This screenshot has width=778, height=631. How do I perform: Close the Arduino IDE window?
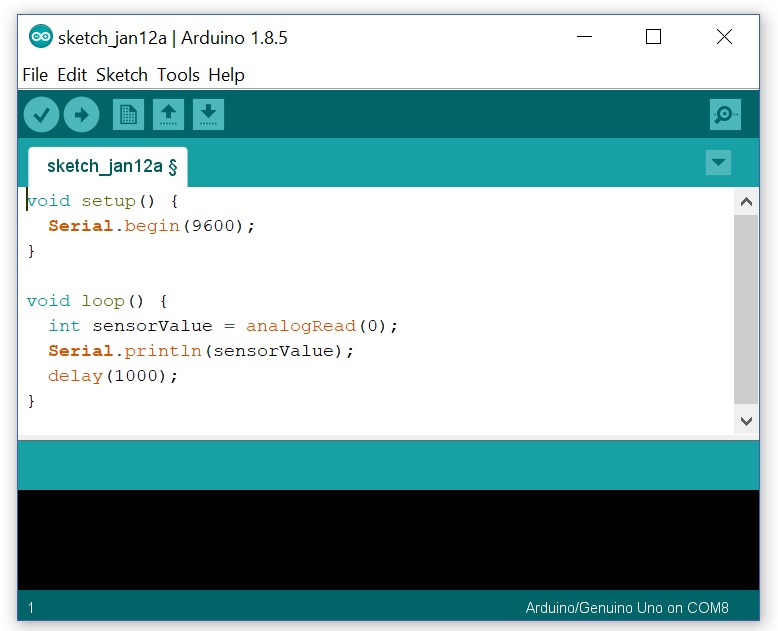point(724,37)
